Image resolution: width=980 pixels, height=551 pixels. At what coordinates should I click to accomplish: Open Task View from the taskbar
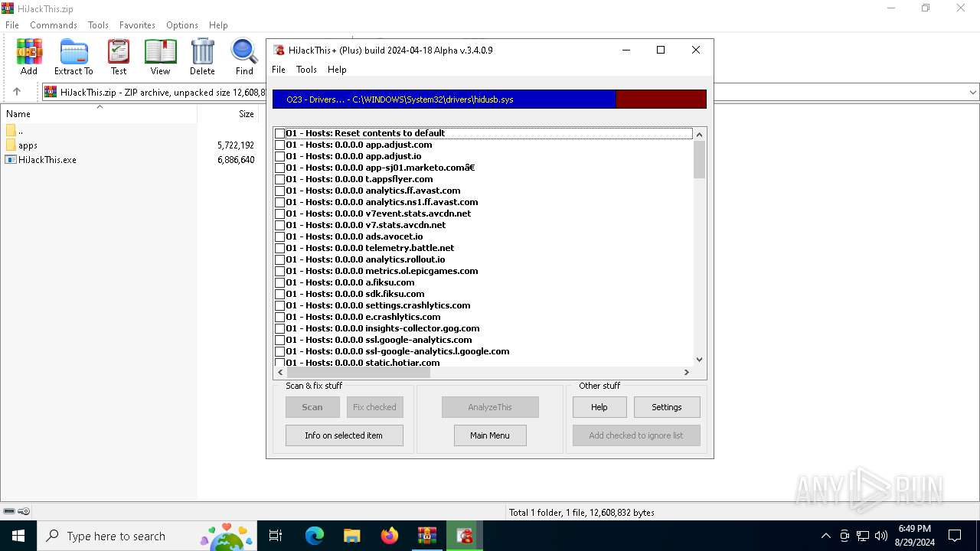tap(276, 536)
